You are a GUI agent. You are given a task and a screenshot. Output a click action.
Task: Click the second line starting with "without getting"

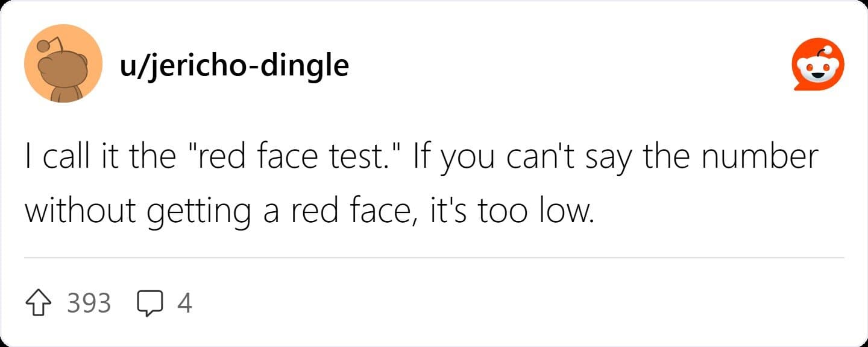(310, 212)
